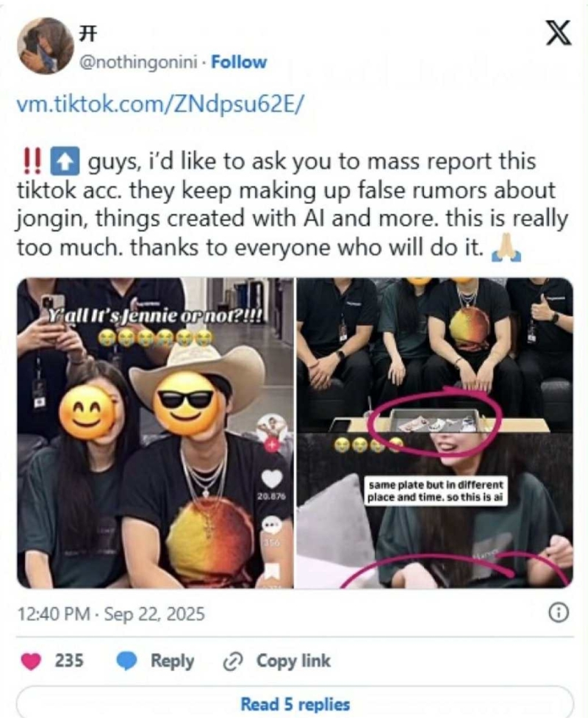Click the 235 likes count
Viewport: 588px width, 718px height.
point(69,661)
